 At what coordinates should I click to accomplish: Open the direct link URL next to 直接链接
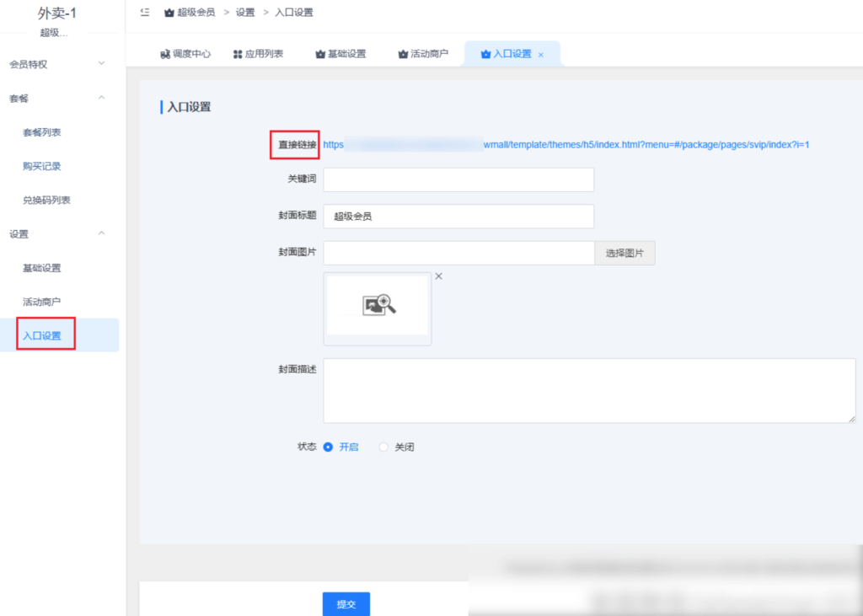[565, 144]
